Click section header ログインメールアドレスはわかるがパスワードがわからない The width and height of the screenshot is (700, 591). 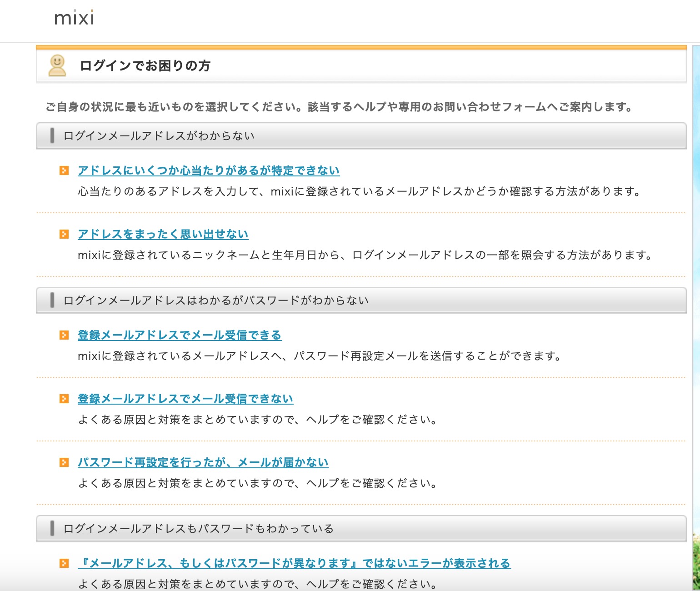click(361, 300)
